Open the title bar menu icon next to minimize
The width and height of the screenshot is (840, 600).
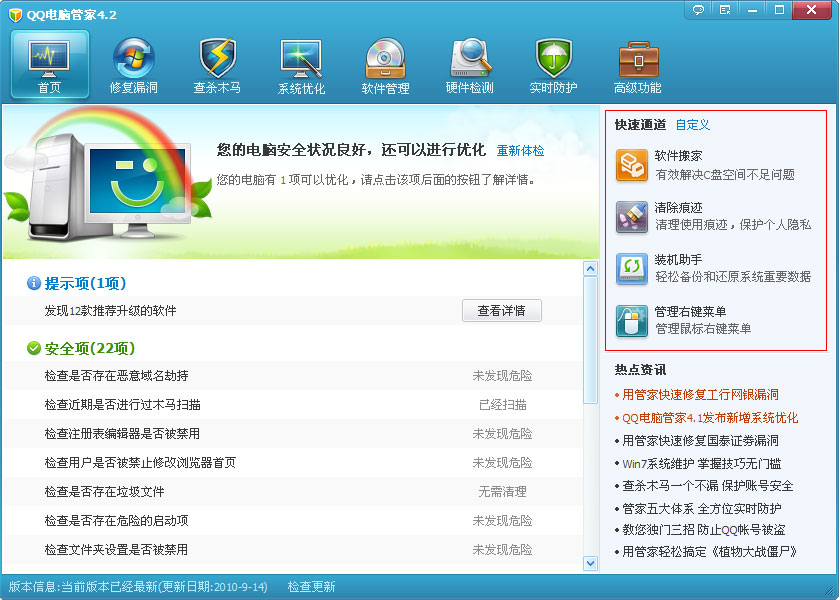725,10
